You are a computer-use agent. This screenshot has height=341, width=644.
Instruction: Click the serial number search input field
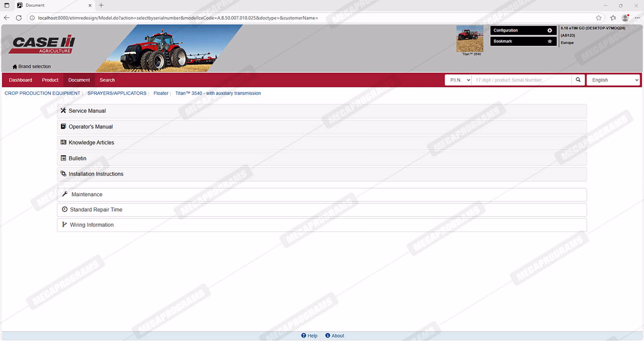click(x=521, y=80)
